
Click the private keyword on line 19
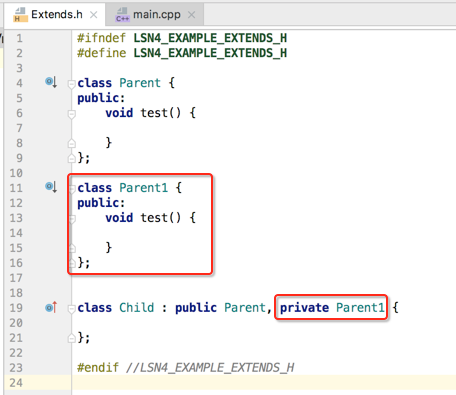[x=304, y=308]
